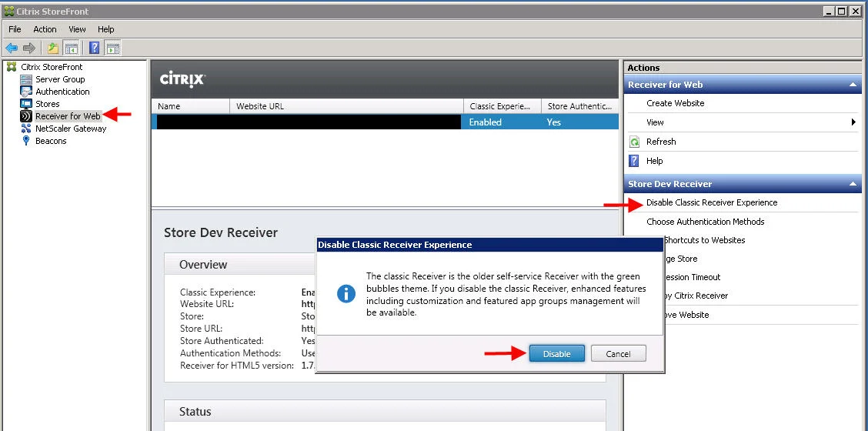Sort by the Website URL column header
868x431 pixels.
click(346, 106)
